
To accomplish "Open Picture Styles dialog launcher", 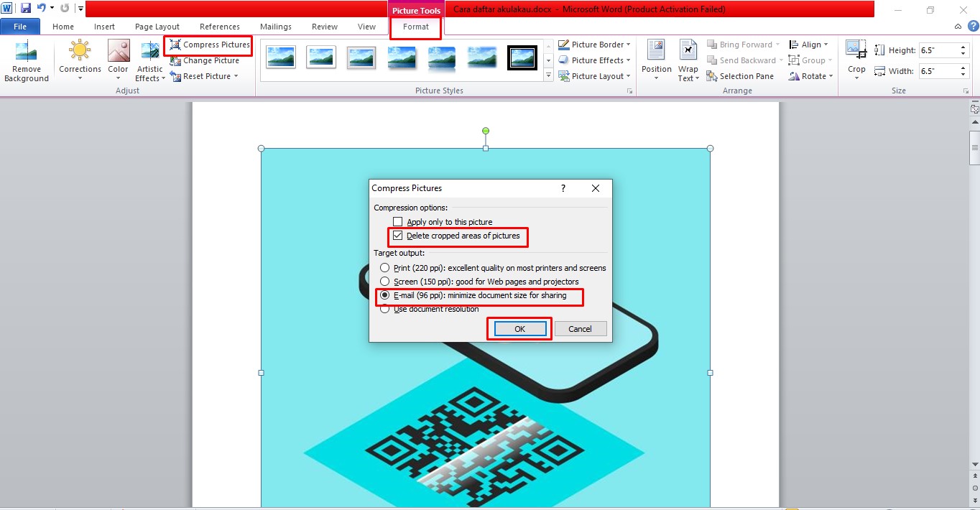I will [630, 91].
